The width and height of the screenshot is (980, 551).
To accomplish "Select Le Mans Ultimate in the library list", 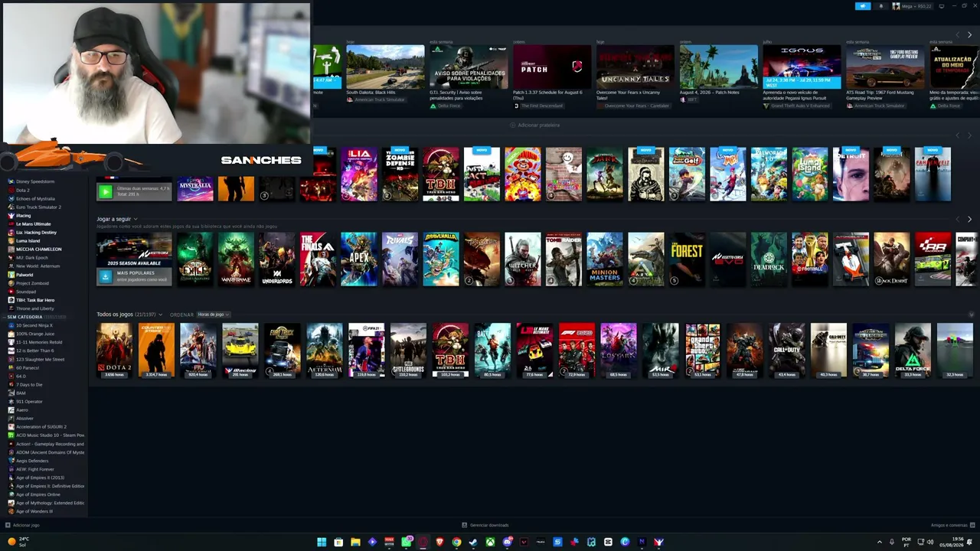I will pos(34,223).
